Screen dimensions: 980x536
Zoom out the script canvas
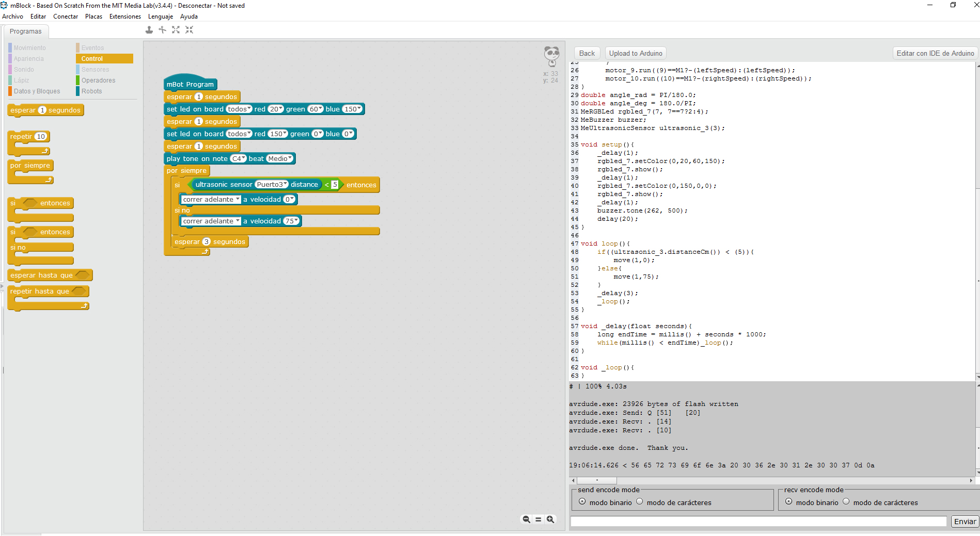click(x=526, y=519)
